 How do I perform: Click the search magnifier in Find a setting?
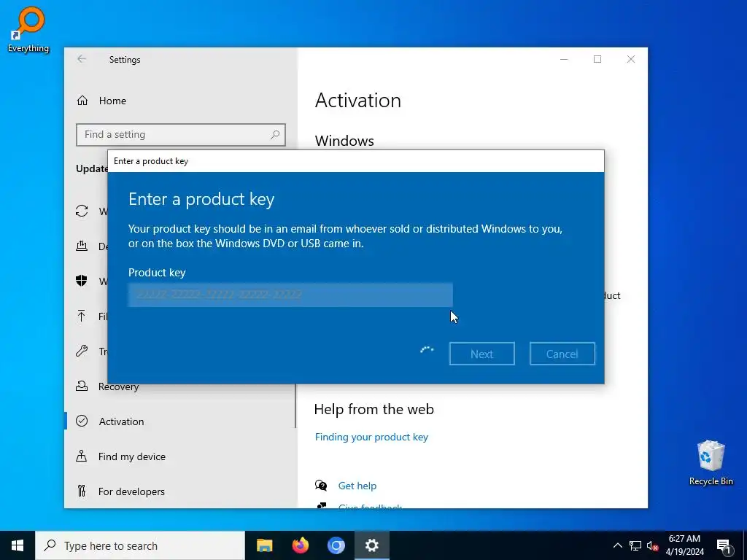(275, 135)
